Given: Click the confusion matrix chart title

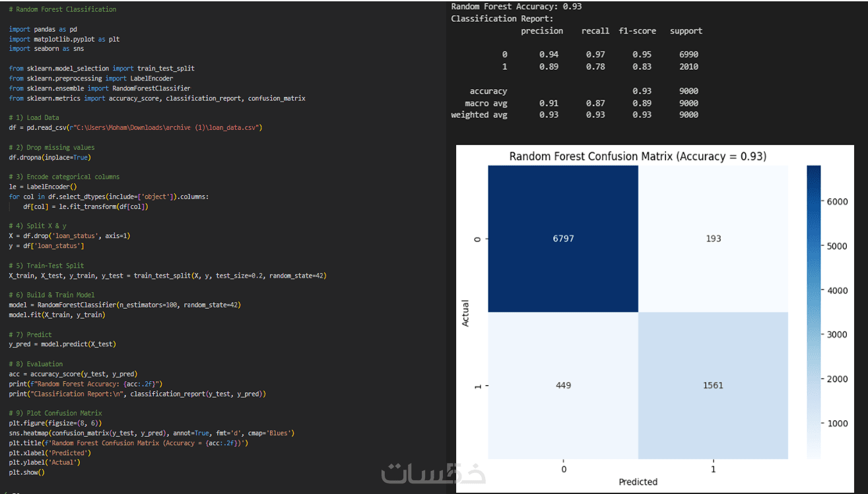Looking at the screenshot, I should [638, 156].
